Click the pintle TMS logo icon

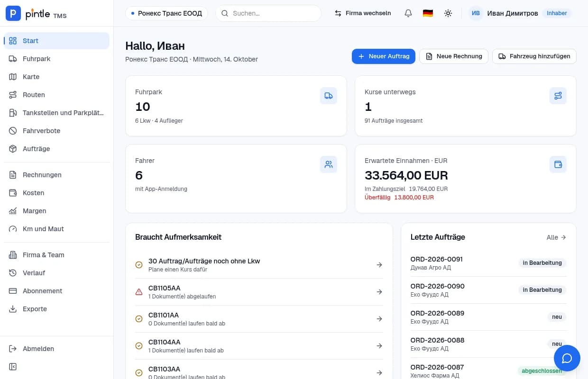click(x=13, y=13)
